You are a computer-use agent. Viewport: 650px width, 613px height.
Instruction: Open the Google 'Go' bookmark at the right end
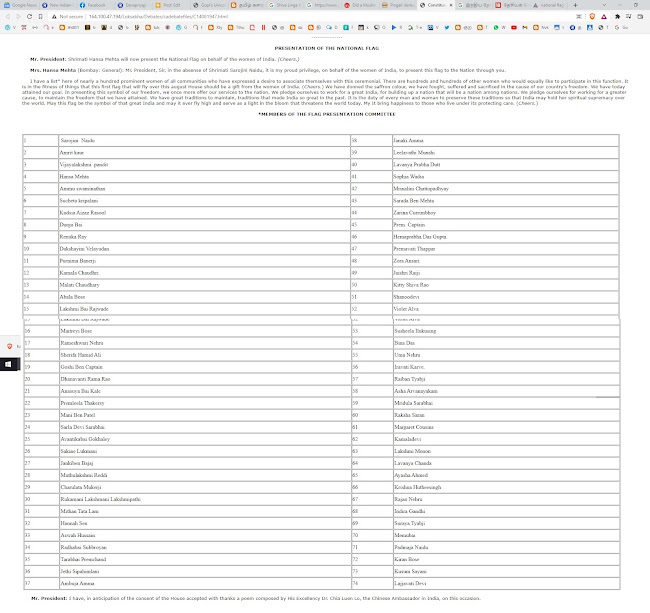[x=621, y=27]
